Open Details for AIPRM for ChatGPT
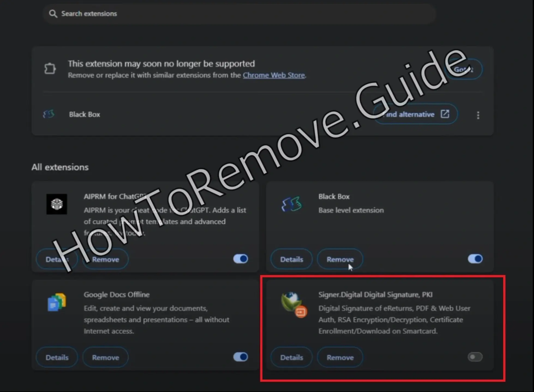534x392 pixels. (x=57, y=259)
